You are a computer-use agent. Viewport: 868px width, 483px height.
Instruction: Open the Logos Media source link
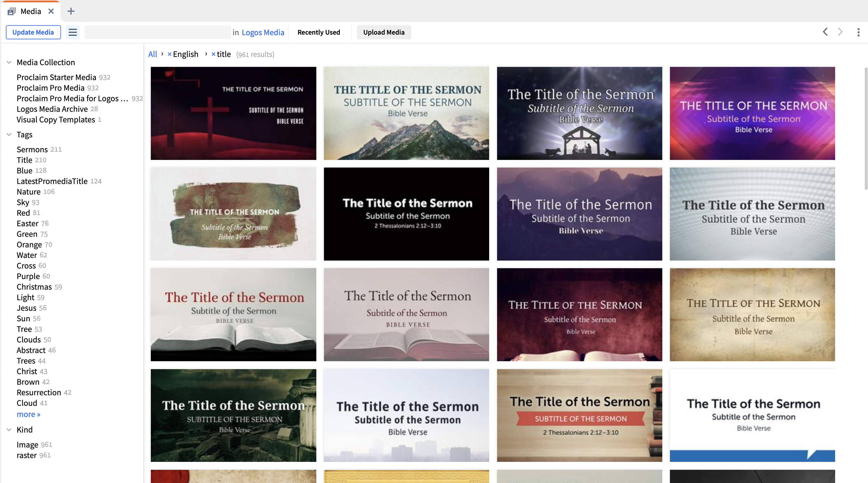point(263,32)
